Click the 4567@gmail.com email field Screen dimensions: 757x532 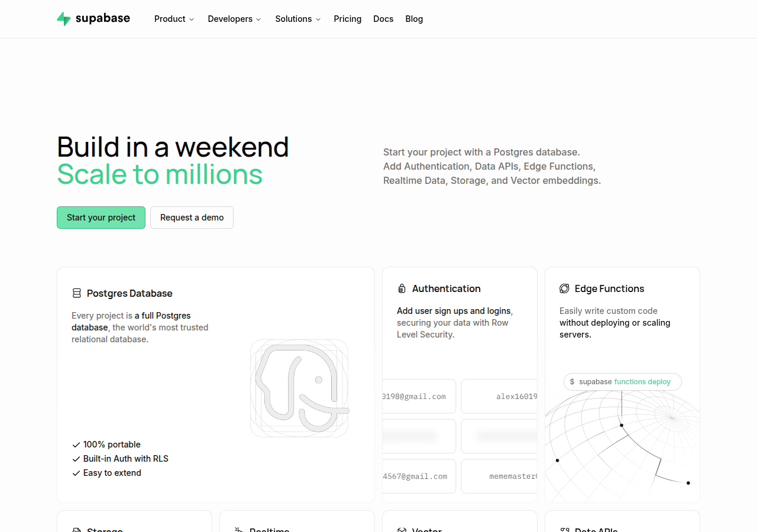pos(419,476)
